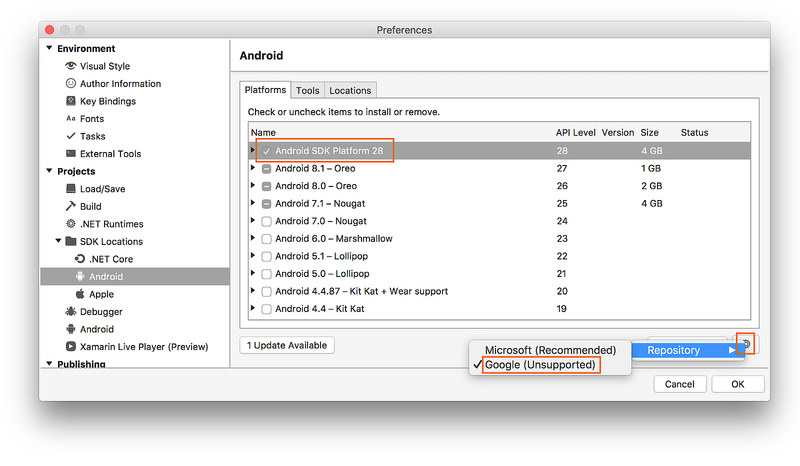This screenshot has width=800, height=466.
Task: Open the Locations tab
Action: tap(350, 91)
